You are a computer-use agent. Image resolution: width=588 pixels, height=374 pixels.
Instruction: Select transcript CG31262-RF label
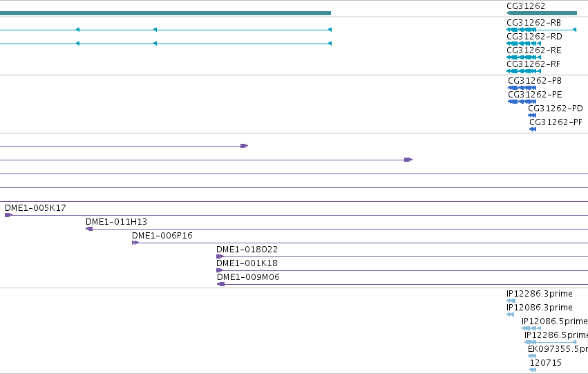click(533, 64)
